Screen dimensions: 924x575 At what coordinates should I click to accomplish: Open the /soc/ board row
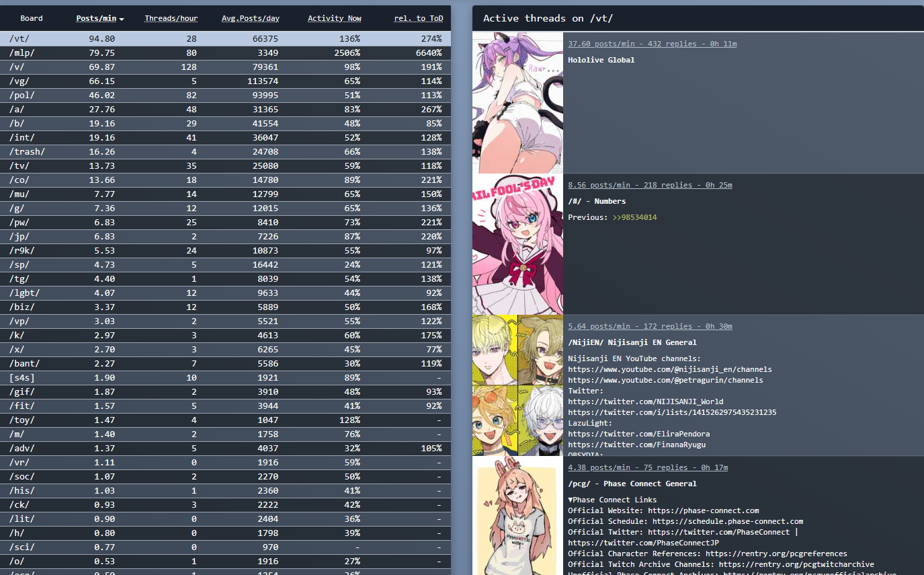226,476
